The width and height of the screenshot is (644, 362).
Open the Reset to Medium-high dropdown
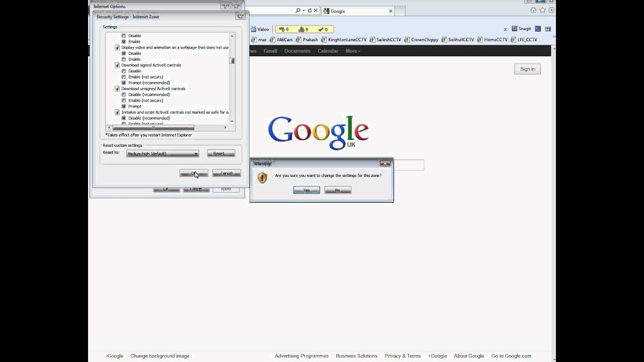coord(163,154)
